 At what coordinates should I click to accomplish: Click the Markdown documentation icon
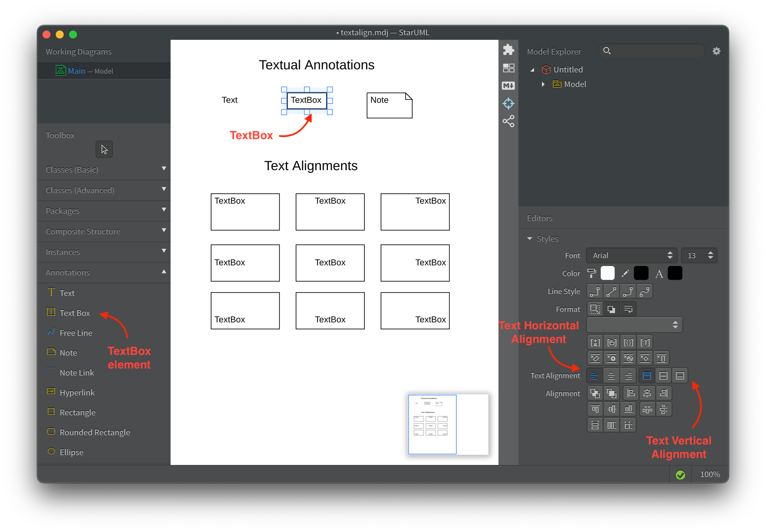[508, 86]
